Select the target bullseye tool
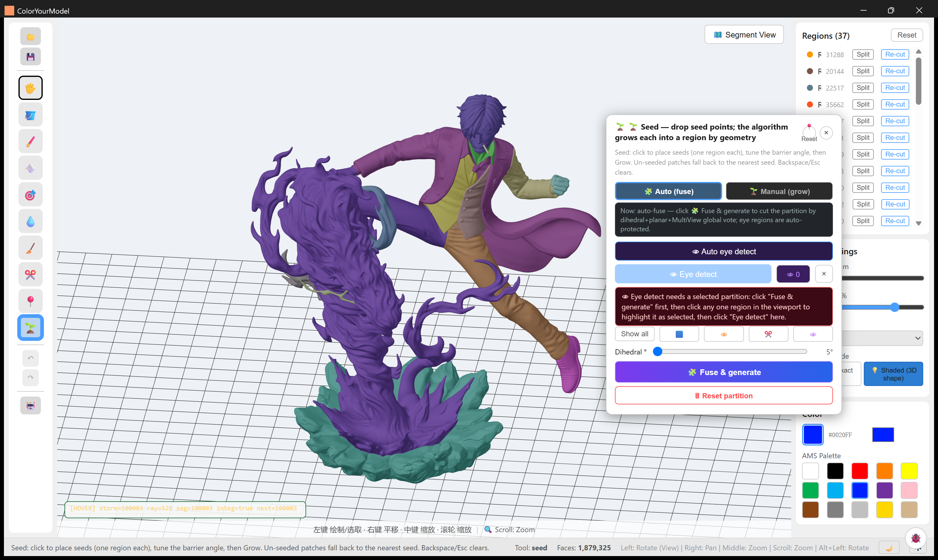 tap(31, 195)
